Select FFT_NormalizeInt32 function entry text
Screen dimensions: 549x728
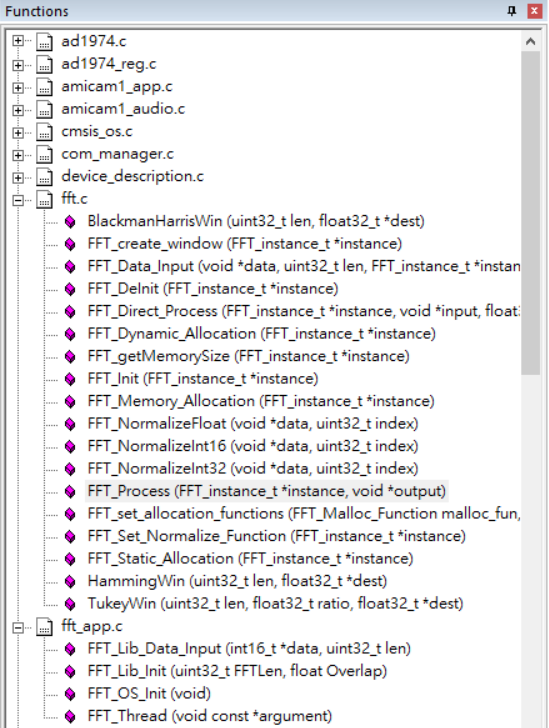(253, 468)
